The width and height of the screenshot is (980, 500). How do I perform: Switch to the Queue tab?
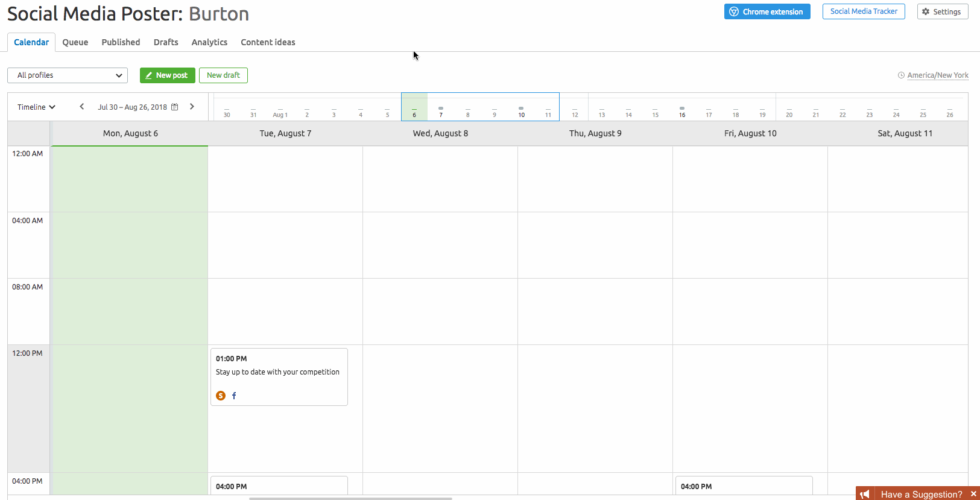click(x=75, y=42)
